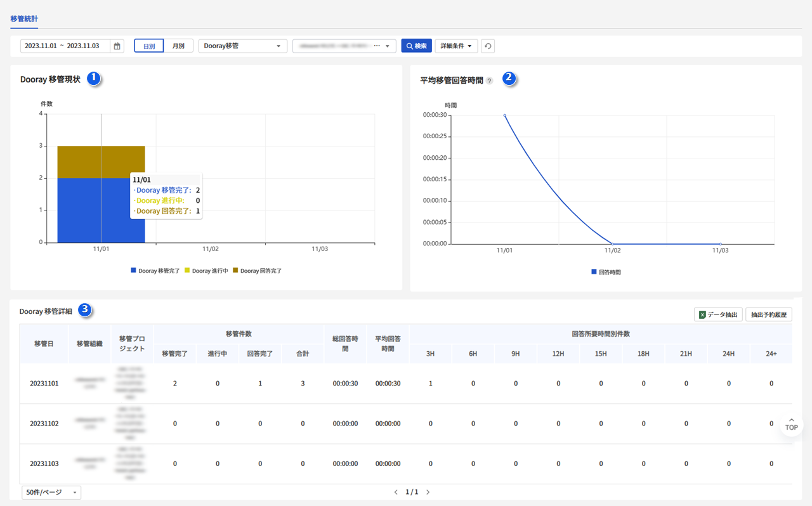Viewport: 812px width, 506px height.
Task: Click numbered marker 1 beside Dooray 移管現状
Action: pyautogui.click(x=94, y=79)
